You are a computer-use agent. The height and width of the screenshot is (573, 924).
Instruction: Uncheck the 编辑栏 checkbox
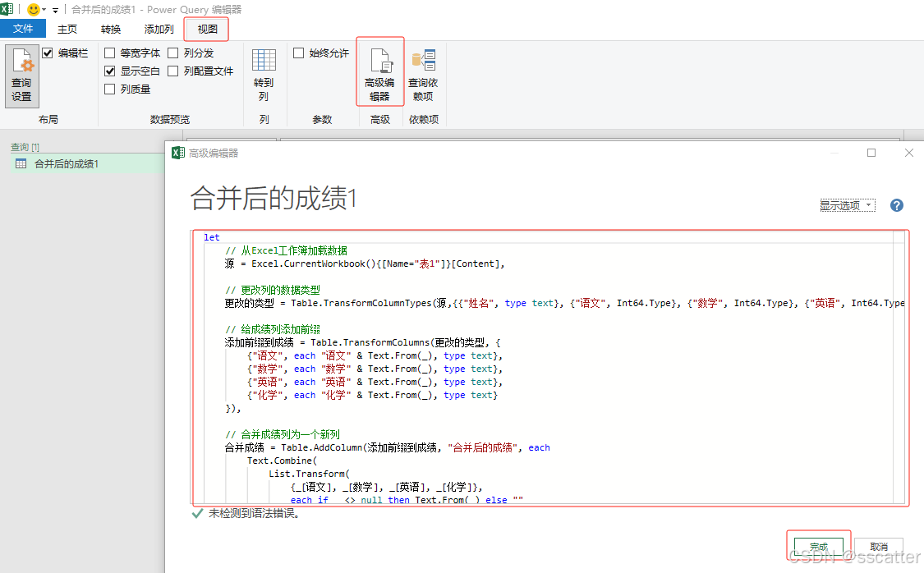click(48, 53)
